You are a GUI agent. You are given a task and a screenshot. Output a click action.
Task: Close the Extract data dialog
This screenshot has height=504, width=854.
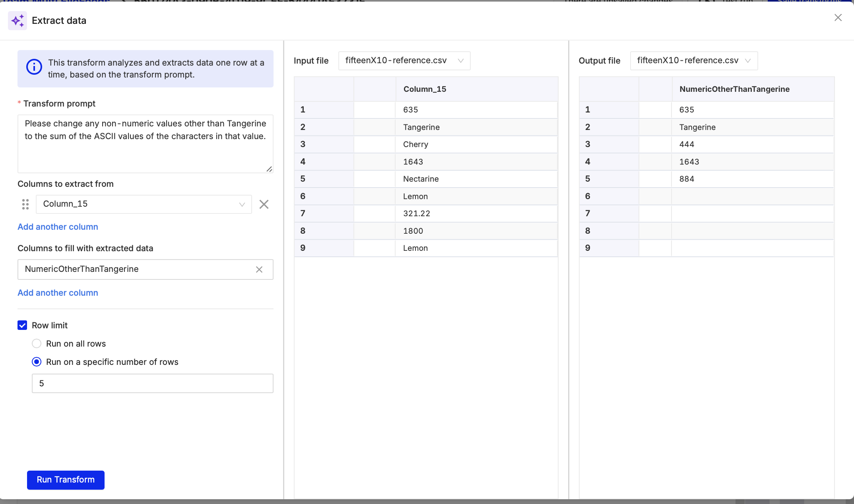point(838,17)
